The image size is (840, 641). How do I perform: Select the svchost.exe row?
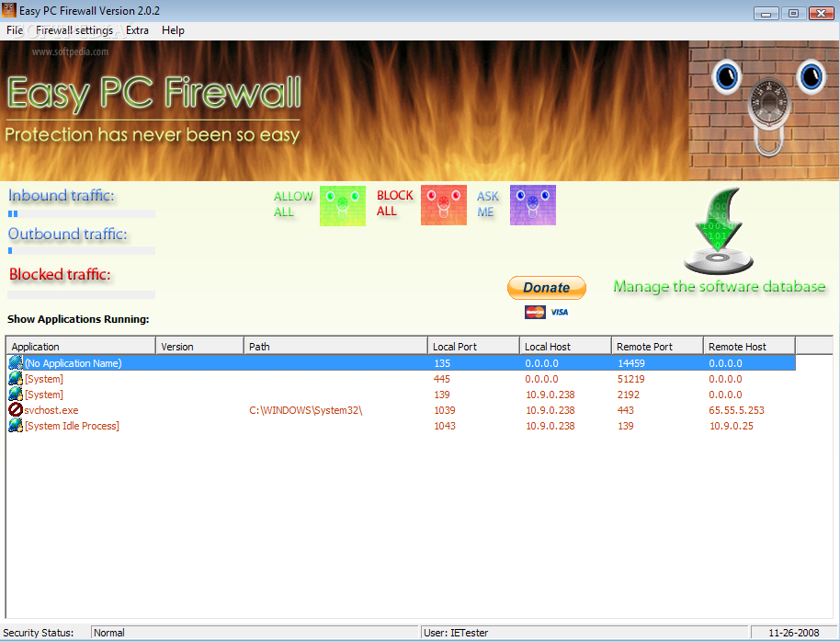(402, 410)
